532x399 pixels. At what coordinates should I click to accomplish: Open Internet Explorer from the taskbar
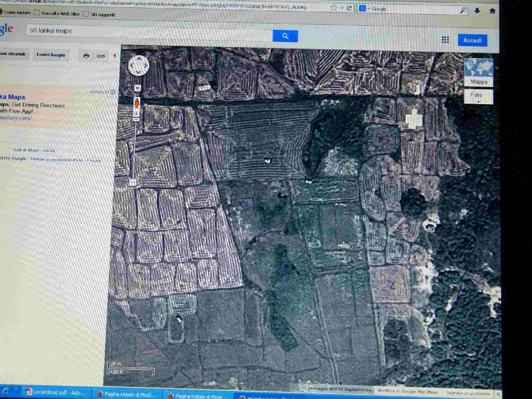[x=6, y=391]
